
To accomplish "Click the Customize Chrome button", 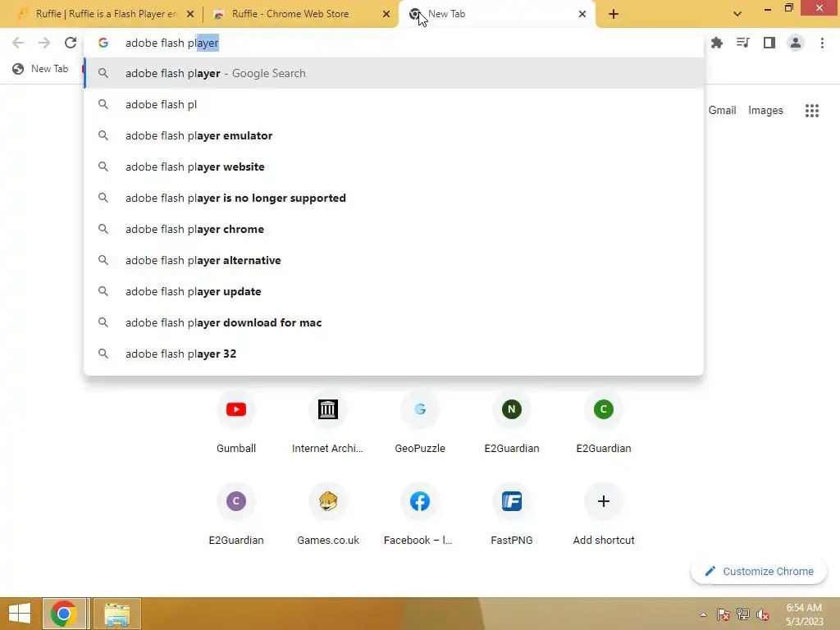I will pos(759,571).
